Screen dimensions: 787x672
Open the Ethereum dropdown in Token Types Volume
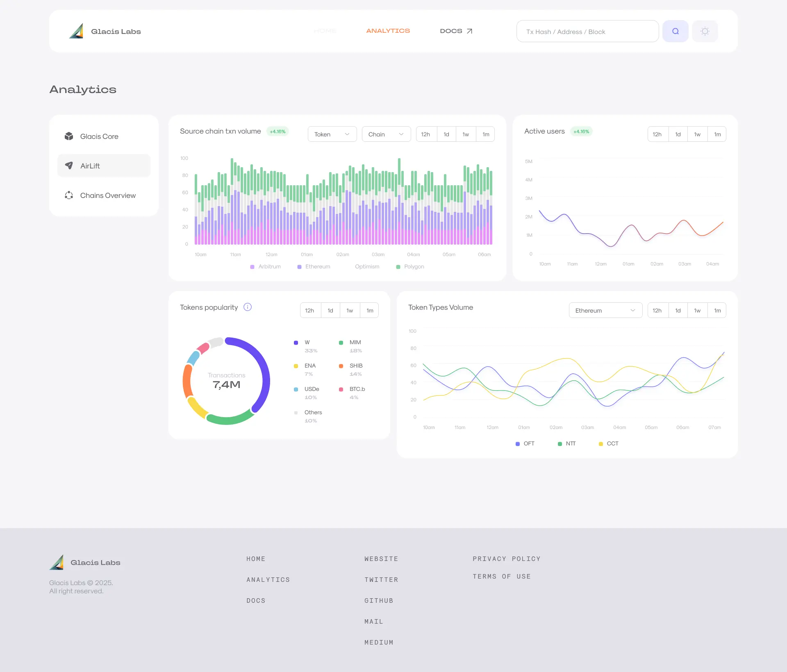point(605,311)
